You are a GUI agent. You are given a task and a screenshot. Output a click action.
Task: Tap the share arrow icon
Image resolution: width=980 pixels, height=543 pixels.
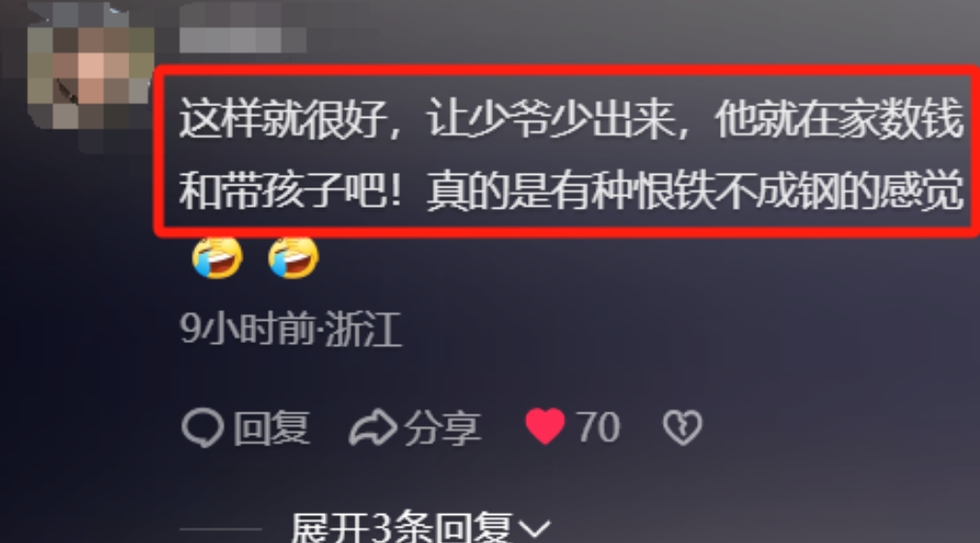pos(372,428)
